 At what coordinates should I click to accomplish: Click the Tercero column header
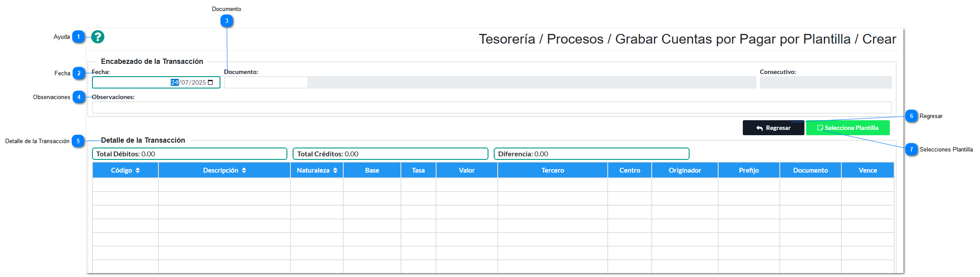553,170
